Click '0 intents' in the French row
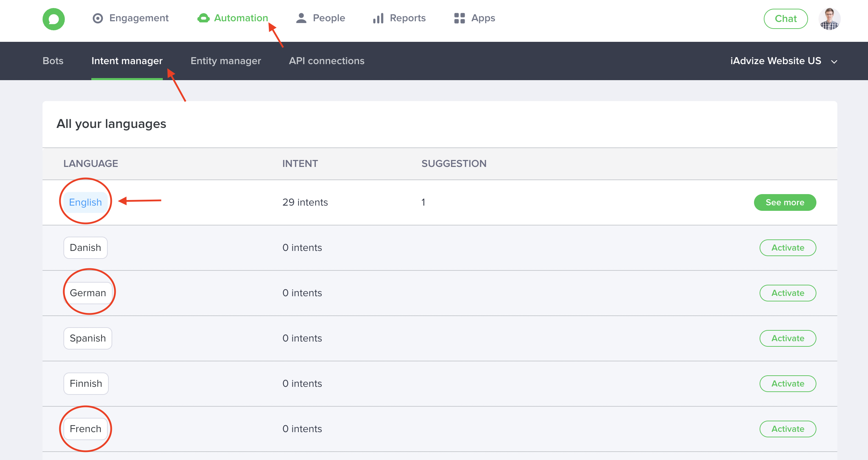Viewport: 868px width, 460px height. [302, 429]
